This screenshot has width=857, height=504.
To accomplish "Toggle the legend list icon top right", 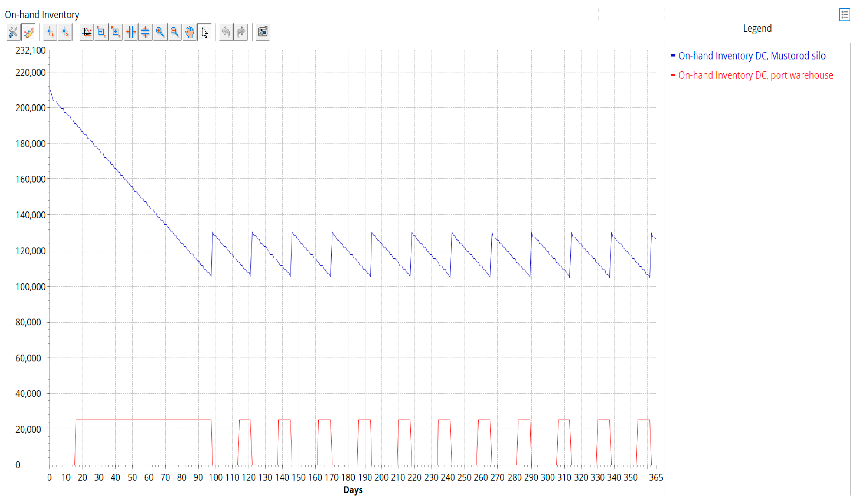I will coord(845,15).
